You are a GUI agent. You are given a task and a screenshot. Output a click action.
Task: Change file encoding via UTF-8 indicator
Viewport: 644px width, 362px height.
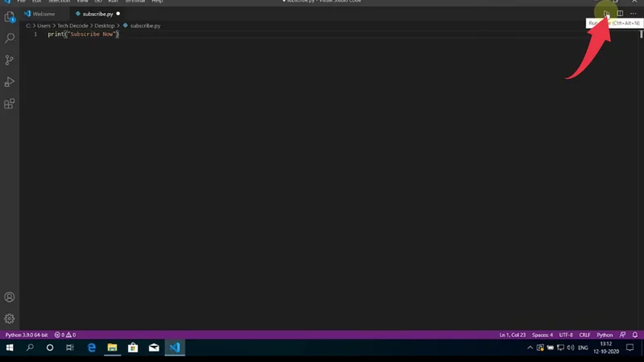(565, 335)
